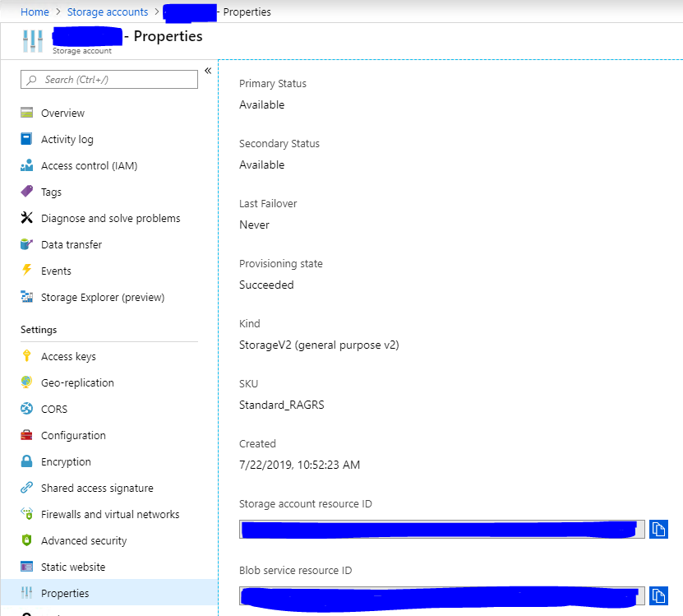Select the Properties menu item
This screenshot has width=683, height=616.
click(108, 593)
